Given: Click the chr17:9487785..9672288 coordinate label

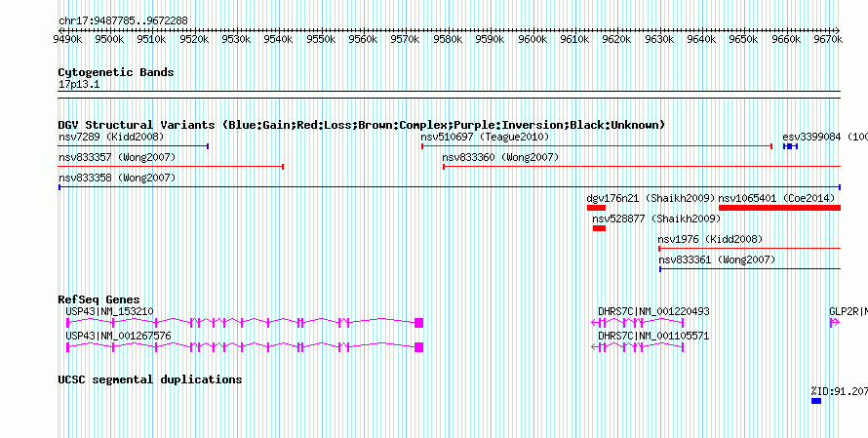Looking at the screenshot, I should click(x=123, y=21).
